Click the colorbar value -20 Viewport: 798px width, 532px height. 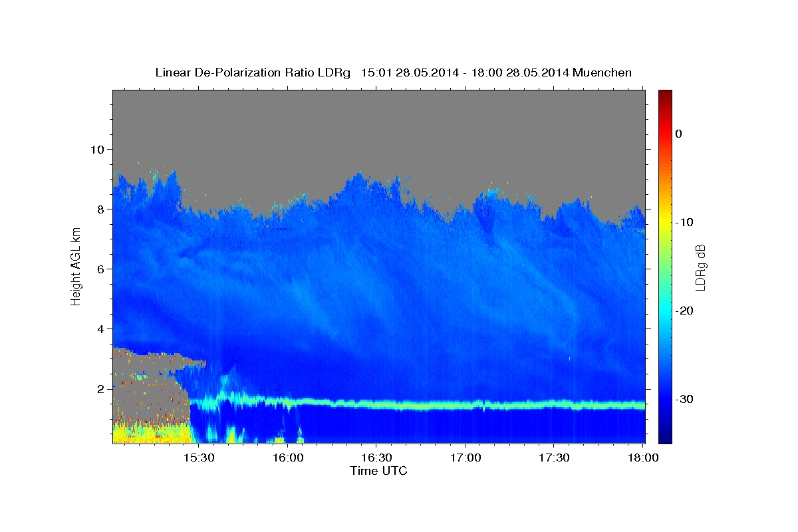click(x=684, y=311)
